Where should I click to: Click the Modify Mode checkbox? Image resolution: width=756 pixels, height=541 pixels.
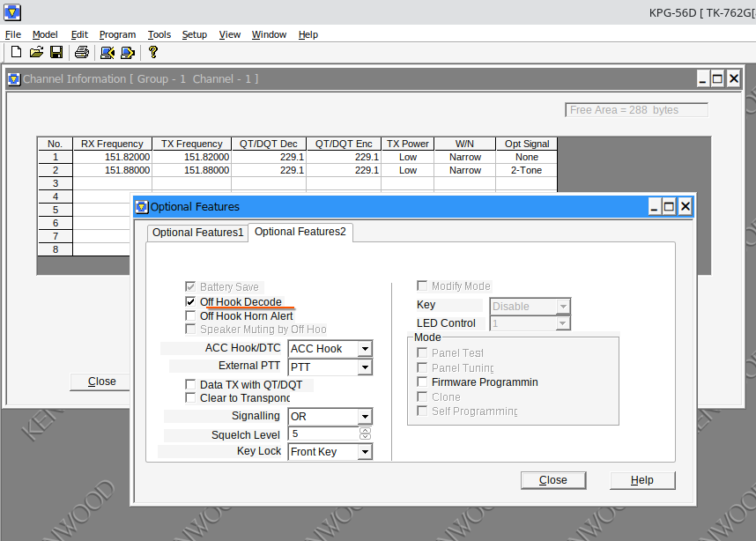pos(422,286)
